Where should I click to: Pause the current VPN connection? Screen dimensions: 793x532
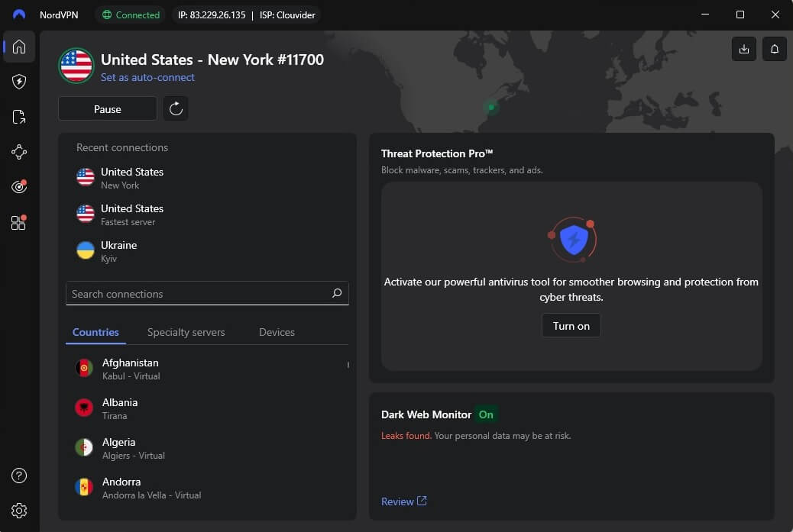point(107,108)
